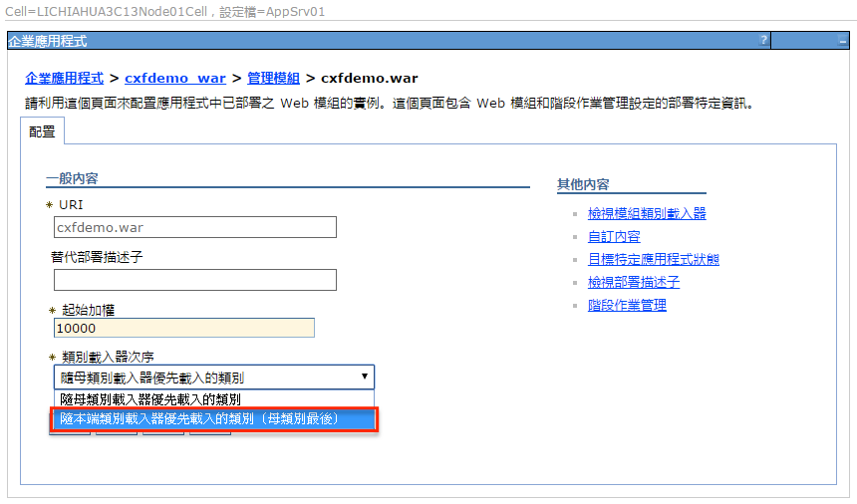Click the help question mark icon
Image resolution: width=857 pixels, height=504 pixels.
763,41
